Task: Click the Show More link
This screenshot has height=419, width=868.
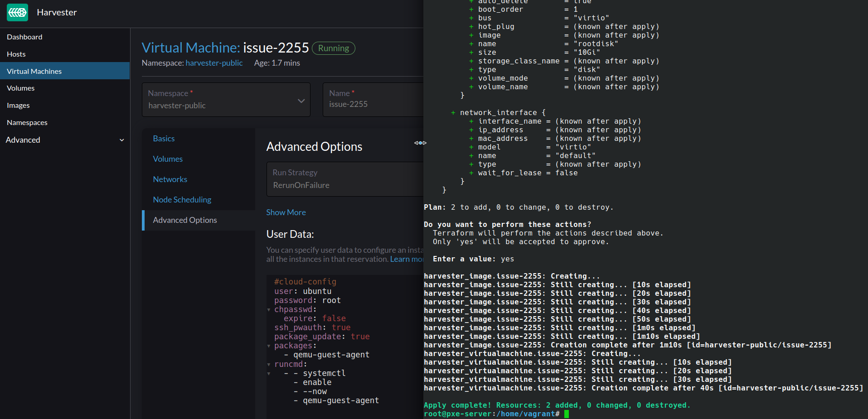Action: pos(286,212)
